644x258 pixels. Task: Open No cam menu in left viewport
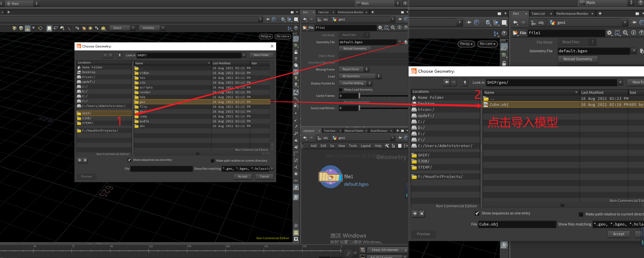pos(283,37)
